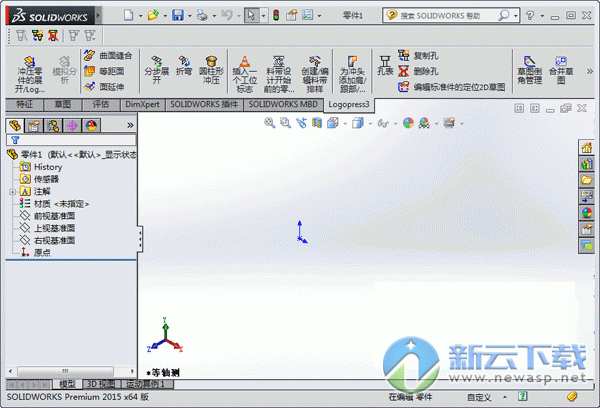Open the Display Style dropdown arrow
This screenshot has width=600, height=408.
pos(370,124)
